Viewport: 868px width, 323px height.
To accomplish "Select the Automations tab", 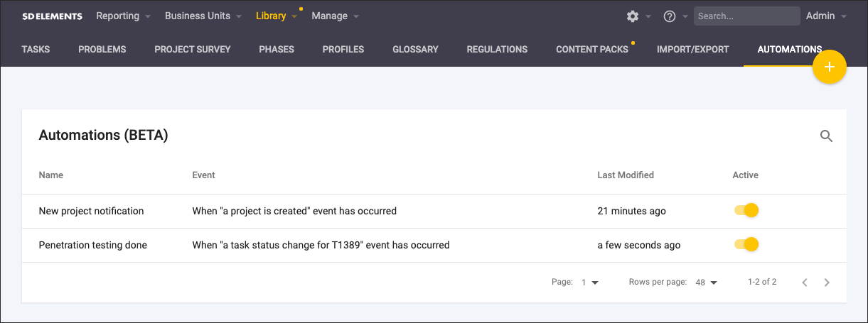I will point(790,50).
